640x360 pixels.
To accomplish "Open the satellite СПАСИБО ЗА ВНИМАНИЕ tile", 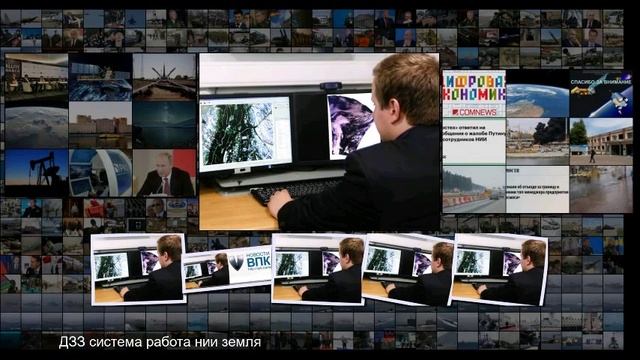I will (x=601, y=93).
